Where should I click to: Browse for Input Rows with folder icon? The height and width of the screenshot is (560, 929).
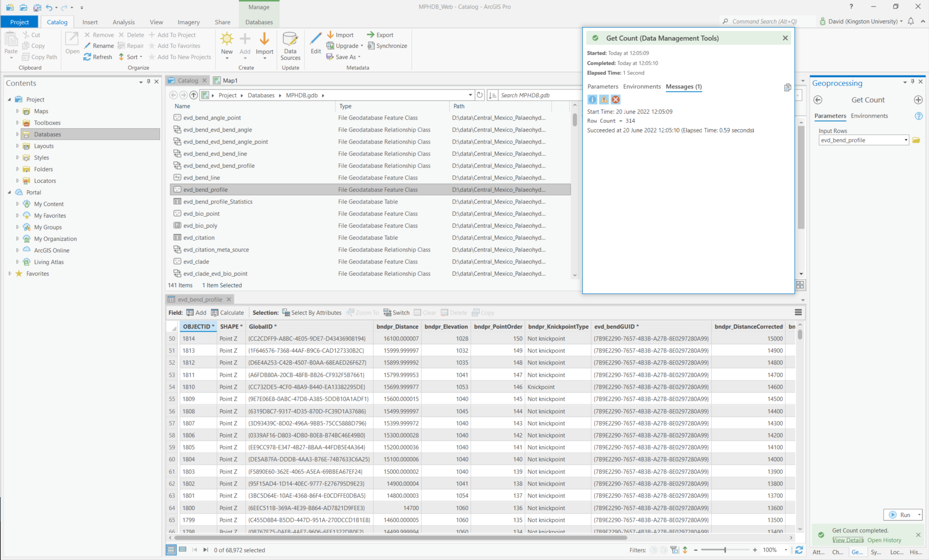(x=916, y=140)
